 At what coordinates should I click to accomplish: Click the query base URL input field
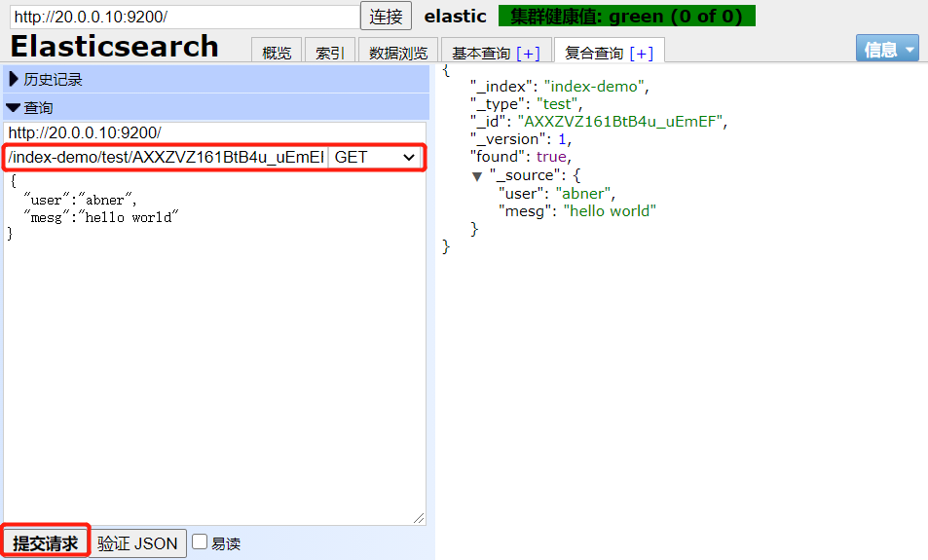click(215, 132)
